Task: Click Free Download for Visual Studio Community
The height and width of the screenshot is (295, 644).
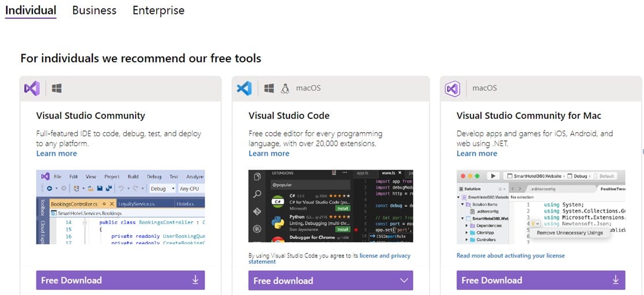Action: (120, 280)
